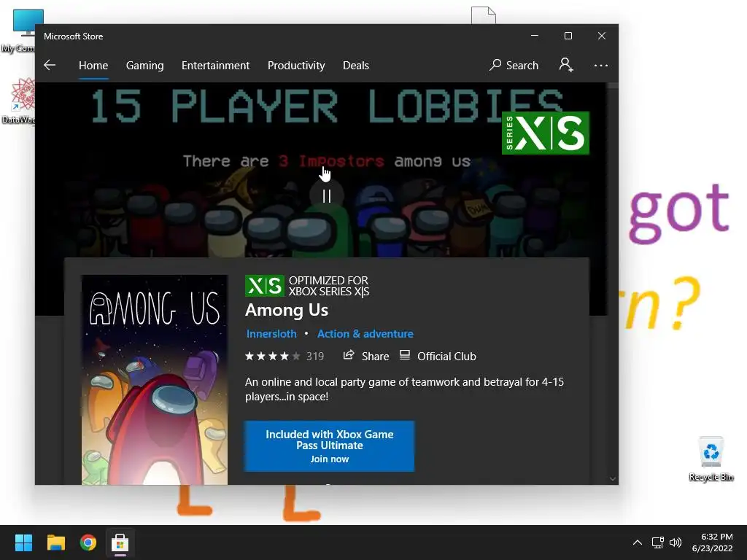747x560 pixels.
Task: Open the Home tab
Action: [93, 65]
